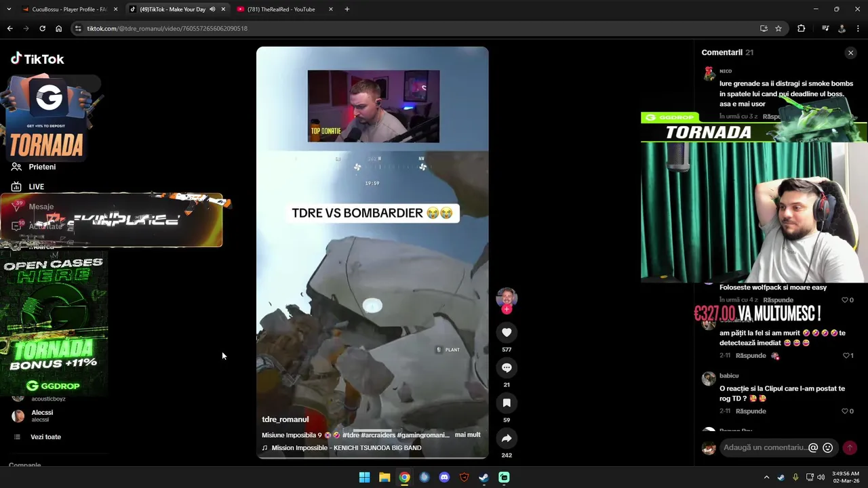The image size is (868, 488).
Task: Click the TOP DONATIE label in video
Action: 325,131
